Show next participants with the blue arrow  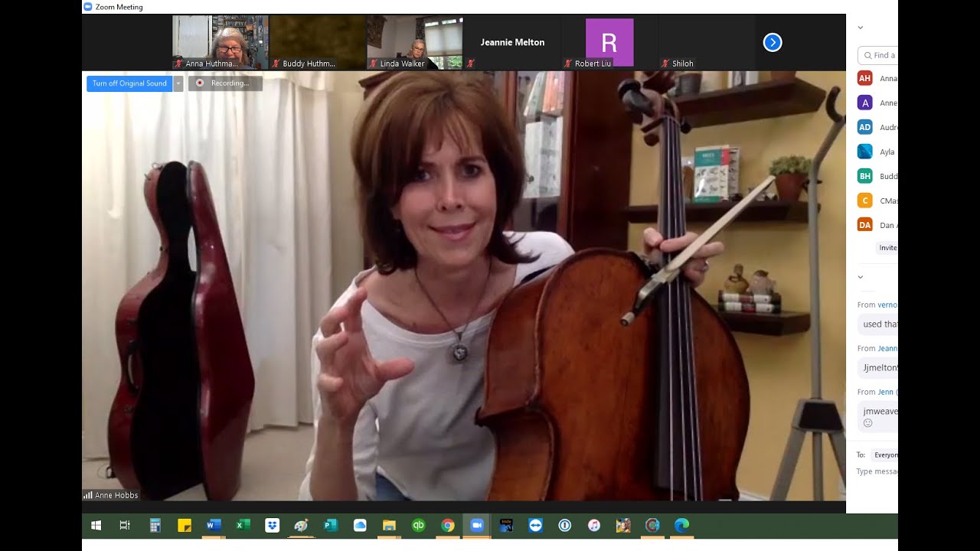773,43
